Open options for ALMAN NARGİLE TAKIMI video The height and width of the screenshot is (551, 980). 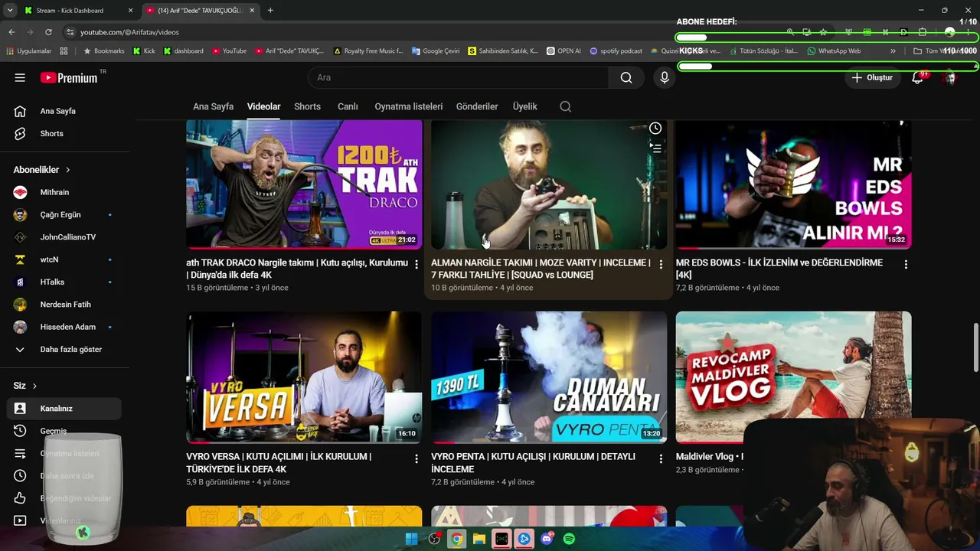pos(661,264)
